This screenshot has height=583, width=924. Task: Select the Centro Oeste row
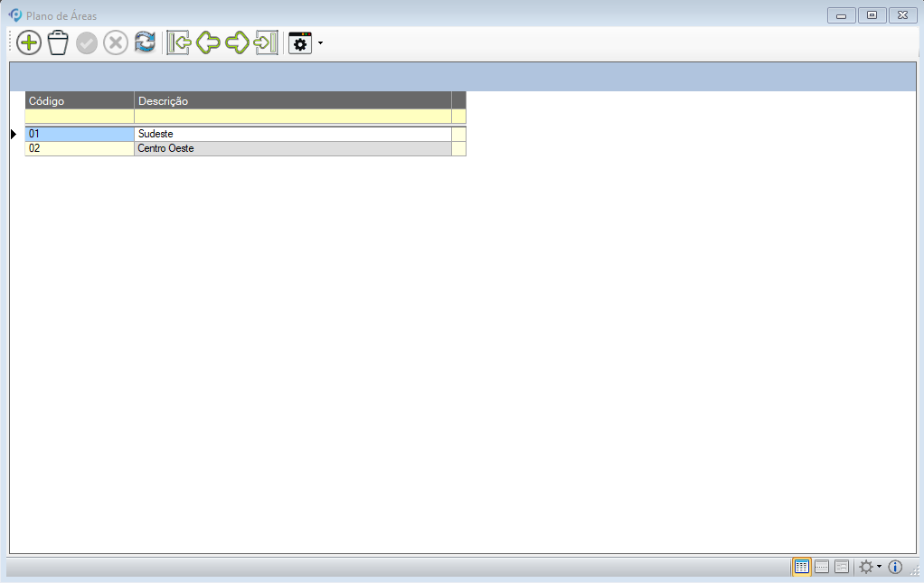coord(292,148)
